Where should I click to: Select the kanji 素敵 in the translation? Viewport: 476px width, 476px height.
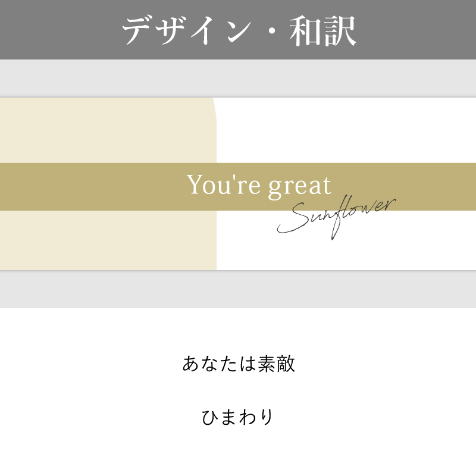coord(277,364)
